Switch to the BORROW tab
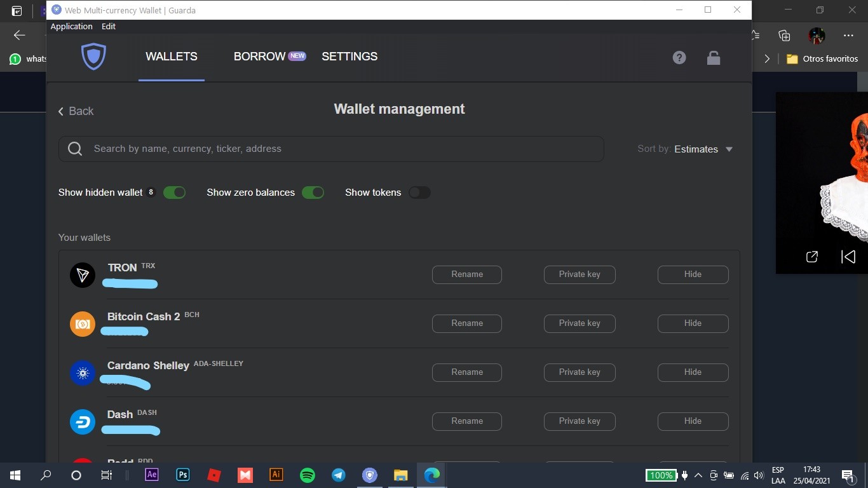Screen dimensions: 868x488 point(260,57)
